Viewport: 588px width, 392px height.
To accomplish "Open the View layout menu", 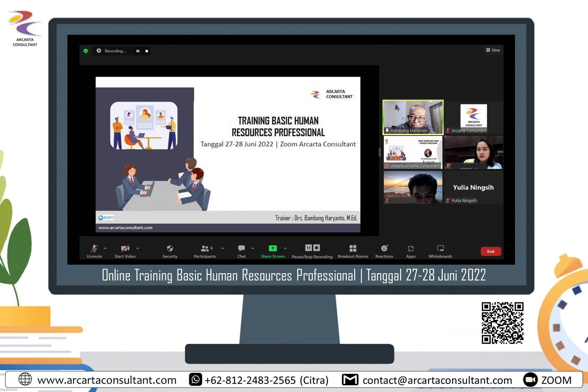I will (493, 50).
